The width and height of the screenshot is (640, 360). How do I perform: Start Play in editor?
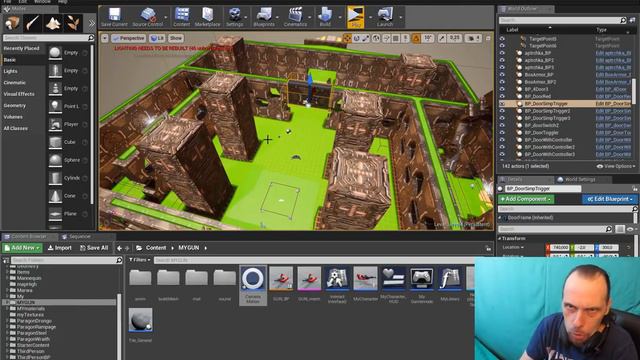pos(356,17)
